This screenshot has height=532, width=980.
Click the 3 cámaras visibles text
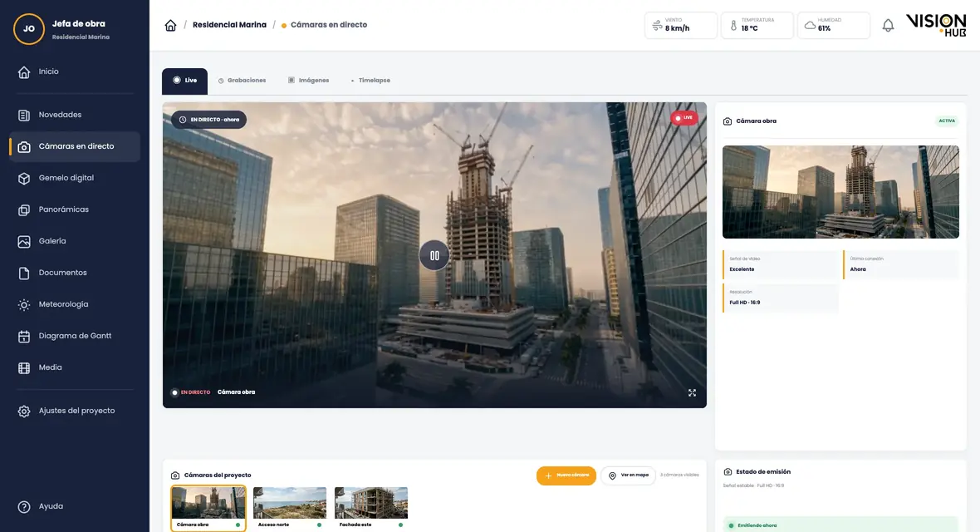click(x=679, y=475)
